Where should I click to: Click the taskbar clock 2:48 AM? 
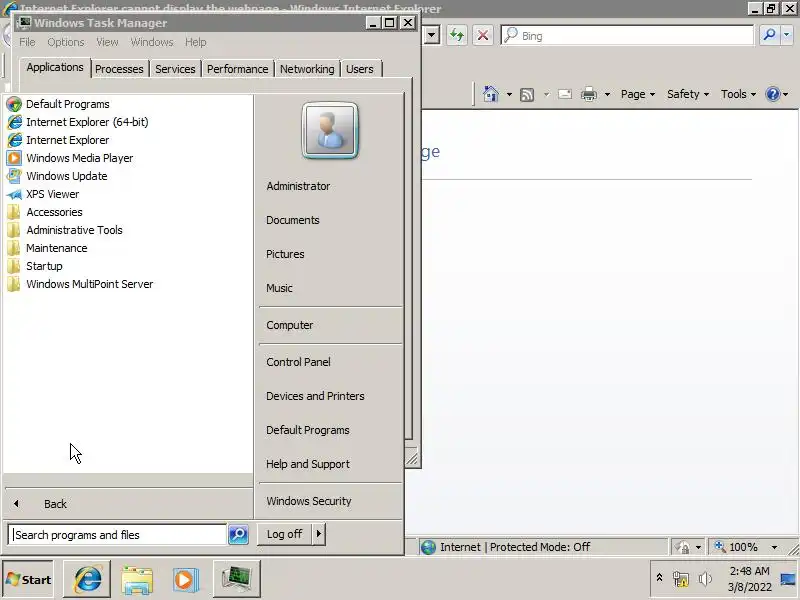[x=749, y=571]
